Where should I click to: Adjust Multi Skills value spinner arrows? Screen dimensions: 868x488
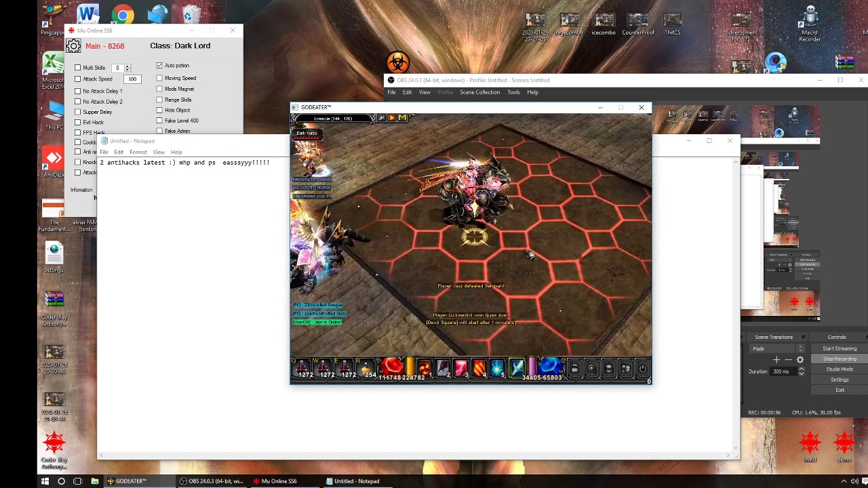tap(127, 68)
